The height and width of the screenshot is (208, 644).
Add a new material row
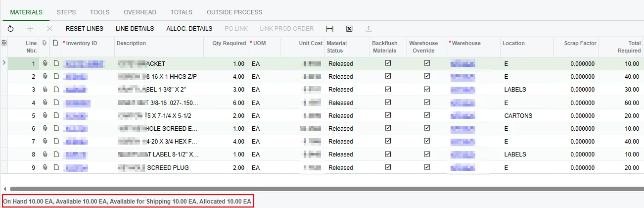(x=30, y=29)
